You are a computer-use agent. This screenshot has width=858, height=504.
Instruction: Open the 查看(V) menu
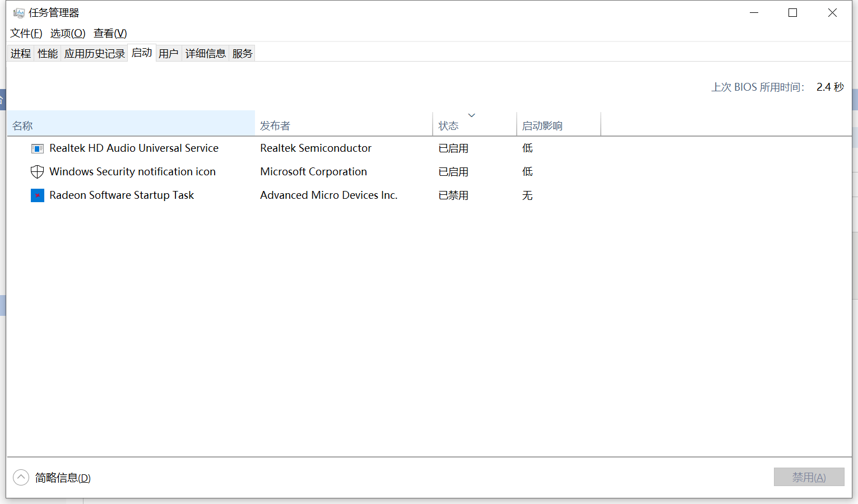click(110, 34)
